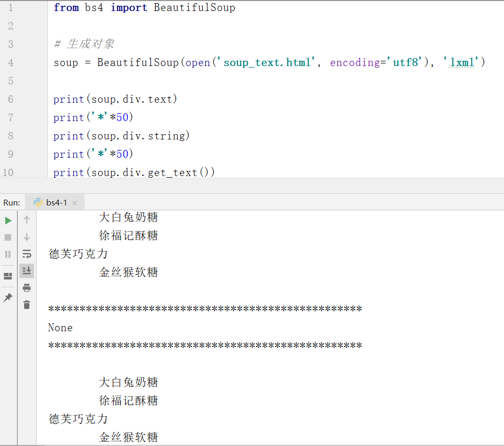This screenshot has height=446, width=504.
Task: Click the 'utf8' string value
Action: [x=406, y=62]
